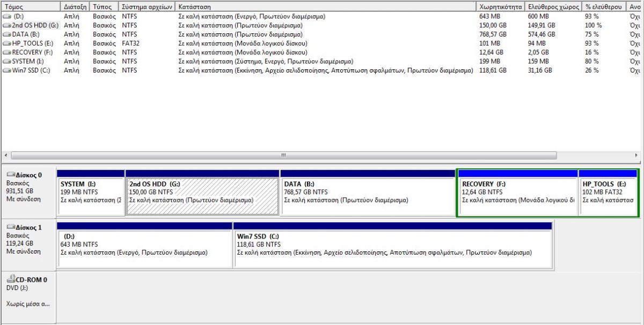Click '118,61 GB' capacity cell in the volume list
The image size is (644, 325).
(493, 70)
